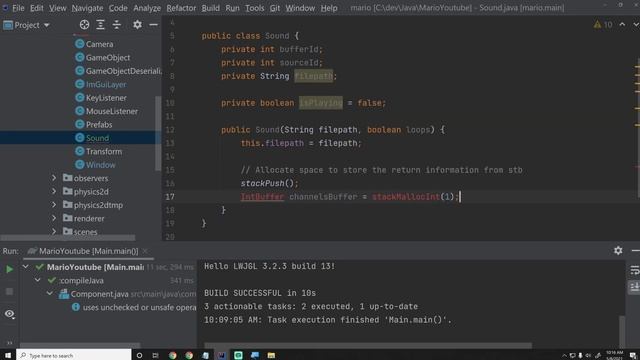Toggle the eye view-options icon in Run panel

coord(9,314)
